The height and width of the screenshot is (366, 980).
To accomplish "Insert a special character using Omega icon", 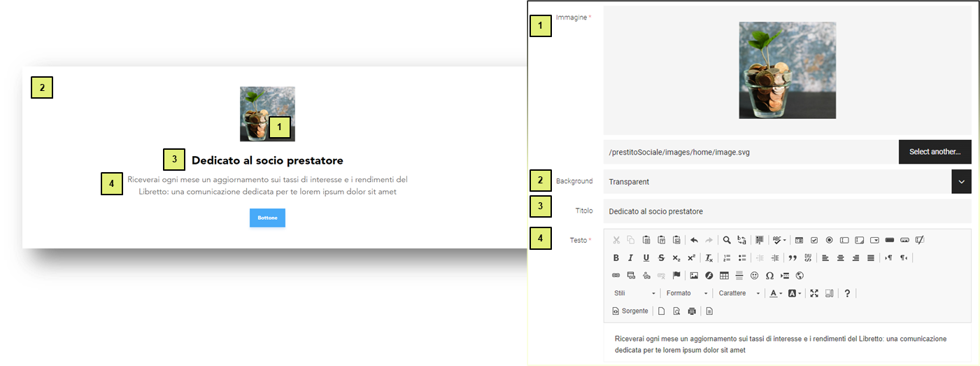I will pos(769,275).
